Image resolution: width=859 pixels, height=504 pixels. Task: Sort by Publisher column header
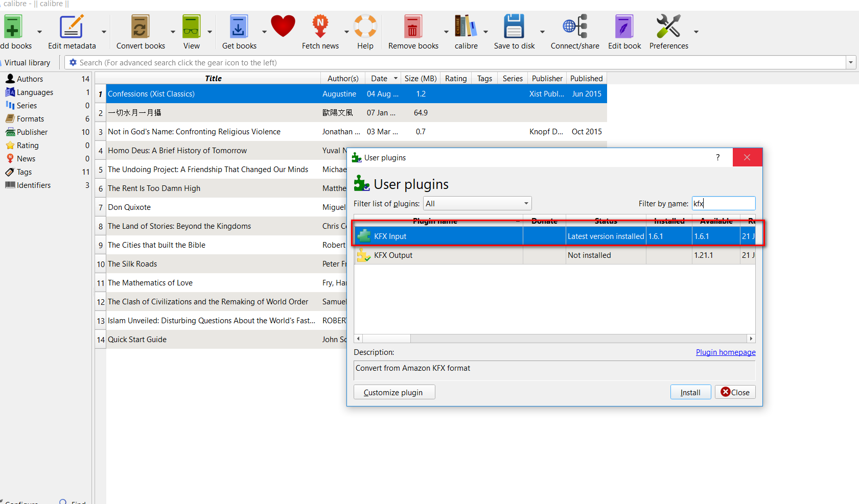pos(547,78)
